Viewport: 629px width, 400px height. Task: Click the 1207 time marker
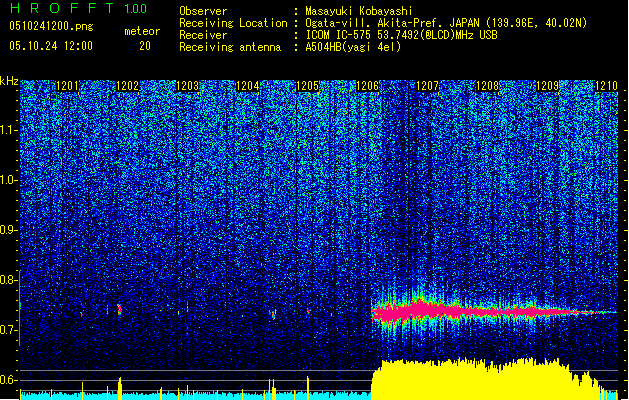pyautogui.click(x=428, y=86)
